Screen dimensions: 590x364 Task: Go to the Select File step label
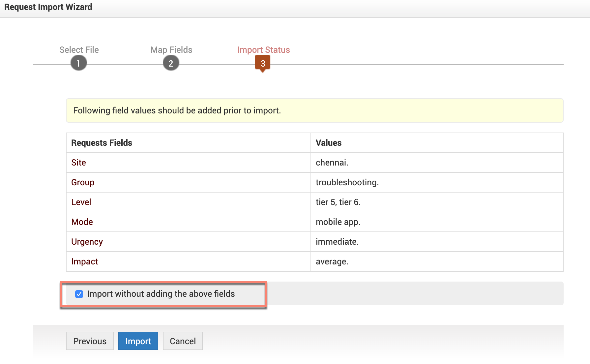[79, 50]
